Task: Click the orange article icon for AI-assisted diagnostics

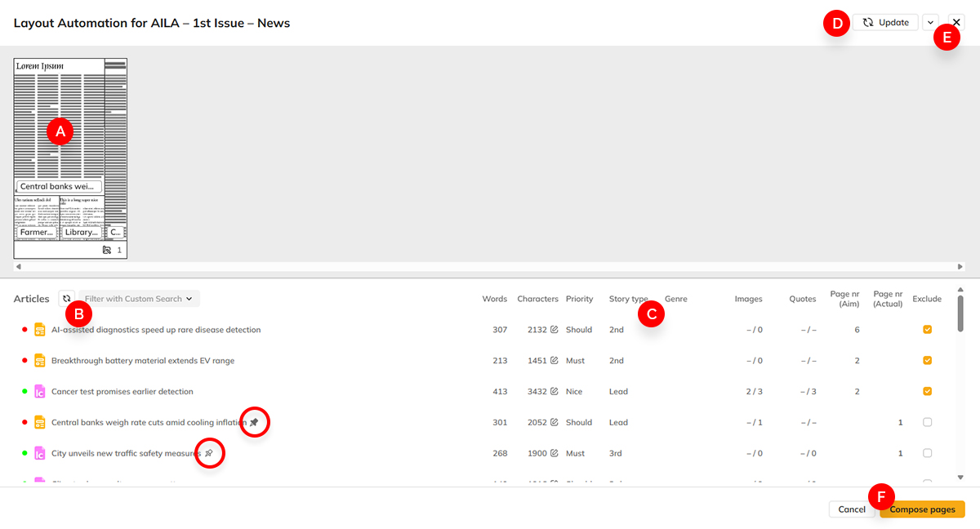Action: pos(39,330)
